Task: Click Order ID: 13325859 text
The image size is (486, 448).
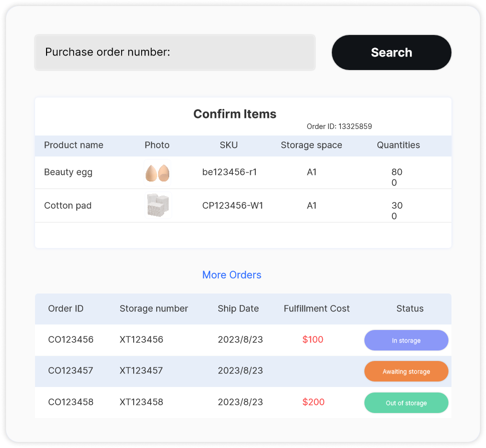Action: (x=339, y=126)
